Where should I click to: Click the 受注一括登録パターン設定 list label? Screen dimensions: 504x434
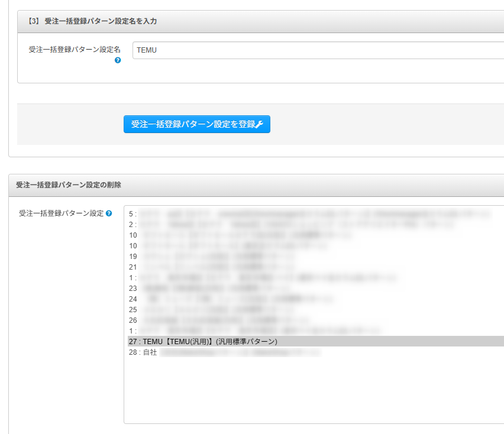tap(61, 213)
